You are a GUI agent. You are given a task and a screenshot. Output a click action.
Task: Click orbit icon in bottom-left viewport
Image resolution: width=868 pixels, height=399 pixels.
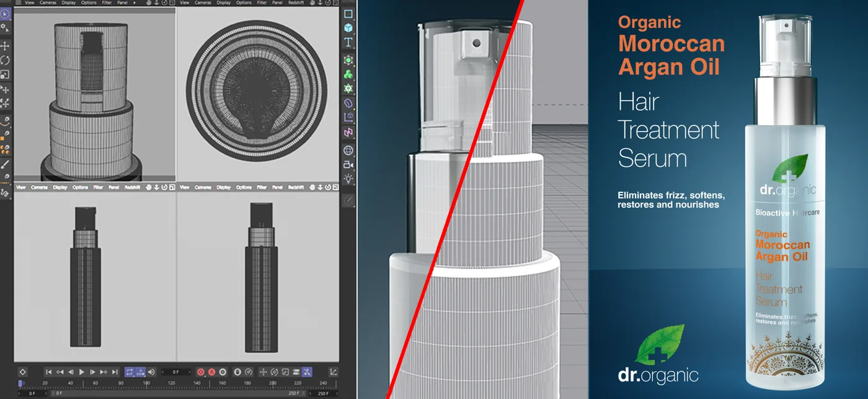click(x=164, y=187)
